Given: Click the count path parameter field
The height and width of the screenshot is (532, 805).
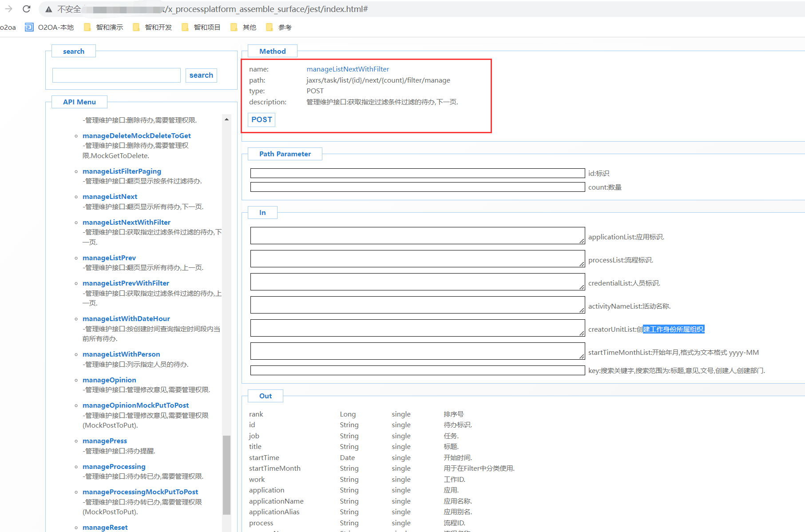Looking at the screenshot, I should (417, 187).
